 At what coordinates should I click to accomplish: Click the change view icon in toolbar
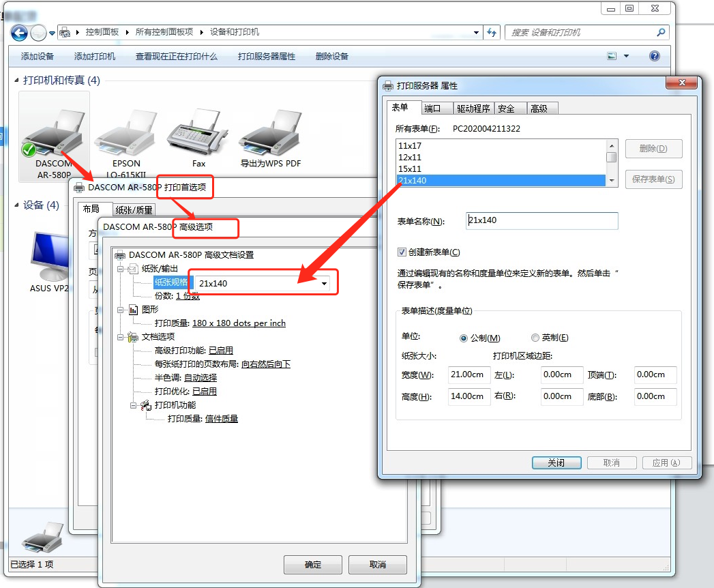point(612,56)
